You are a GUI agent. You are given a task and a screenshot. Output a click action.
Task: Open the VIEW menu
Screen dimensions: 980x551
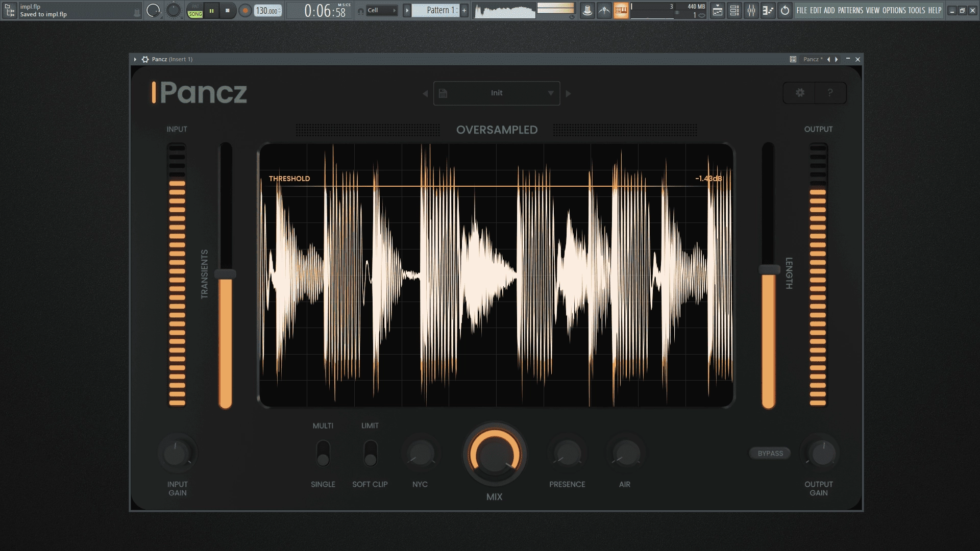(x=873, y=10)
